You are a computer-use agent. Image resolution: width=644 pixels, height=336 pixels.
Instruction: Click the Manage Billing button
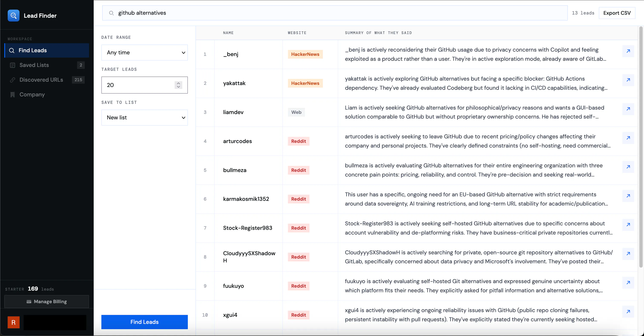(47, 302)
